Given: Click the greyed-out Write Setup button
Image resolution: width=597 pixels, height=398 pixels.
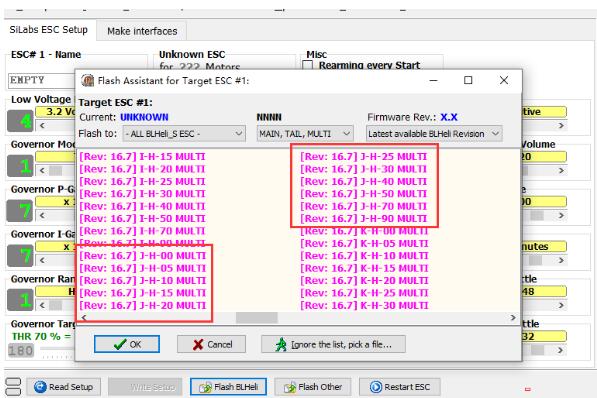Looking at the screenshot, I should point(145,387).
